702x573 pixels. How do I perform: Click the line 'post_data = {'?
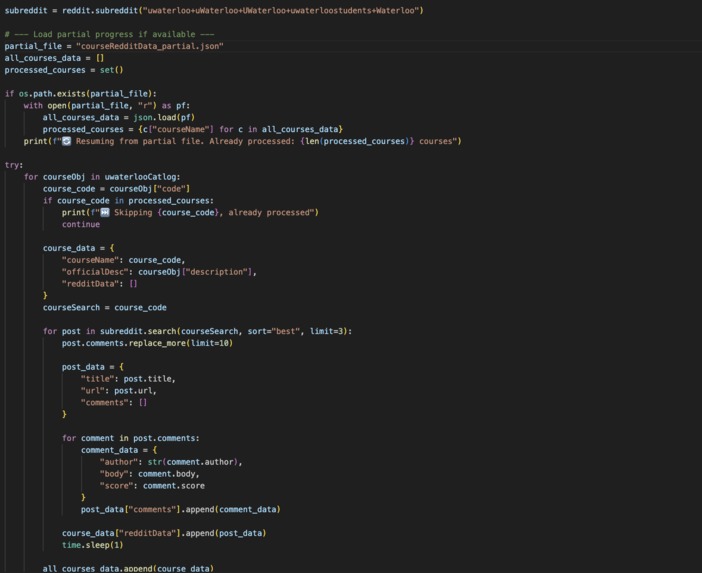[x=93, y=367]
